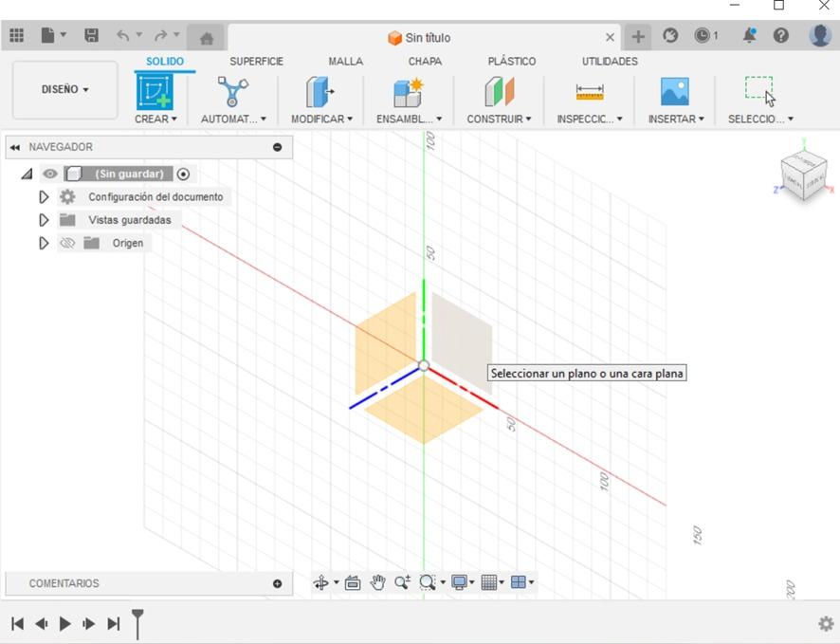
Task: Open the Diseño workspace dropdown
Action: pyautogui.click(x=64, y=89)
